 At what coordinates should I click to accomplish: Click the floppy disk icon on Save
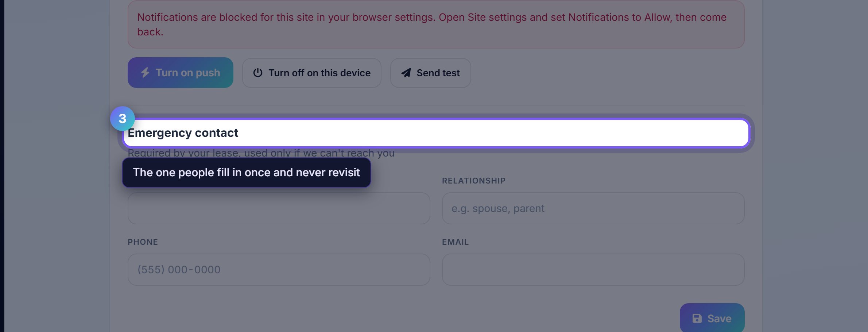697,319
